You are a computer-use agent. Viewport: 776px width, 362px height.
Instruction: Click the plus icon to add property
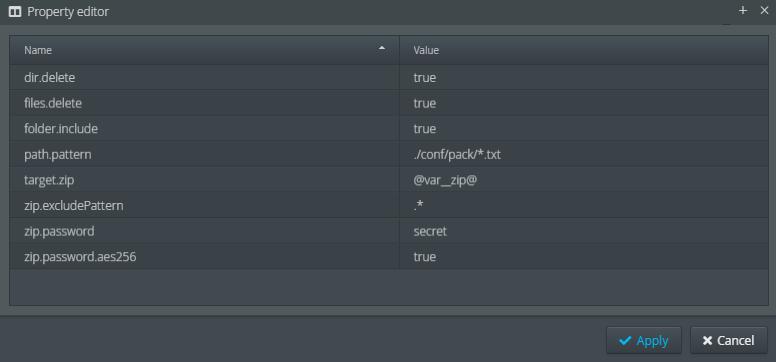tap(742, 10)
